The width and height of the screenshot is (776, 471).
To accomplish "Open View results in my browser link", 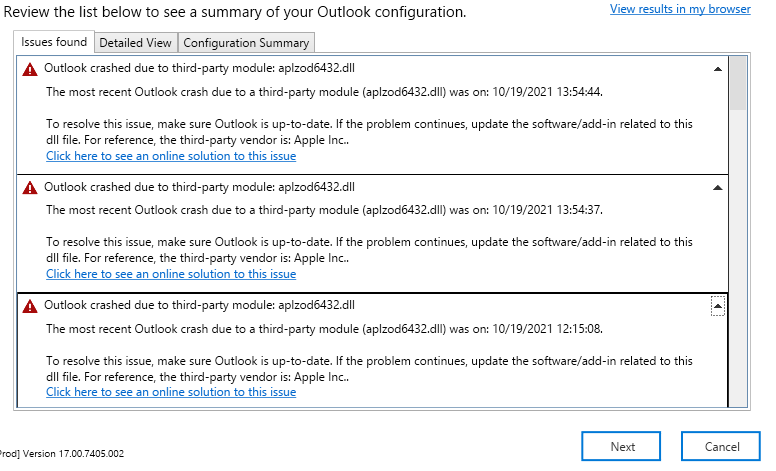I will click(x=681, y=9).
